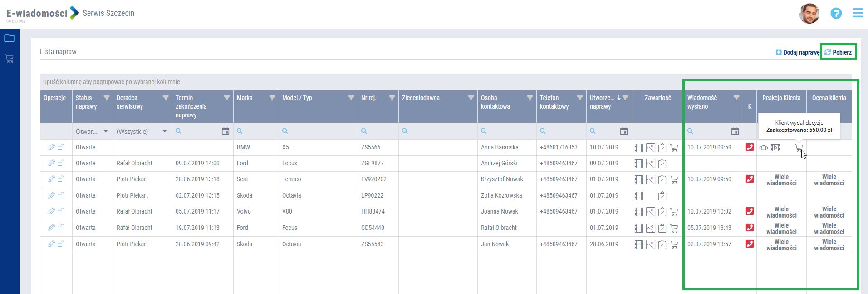The height and width of the screenshot is (294, 868).
Task: Click the cart icon in Volvo V80 content
Action: point(674,212)
